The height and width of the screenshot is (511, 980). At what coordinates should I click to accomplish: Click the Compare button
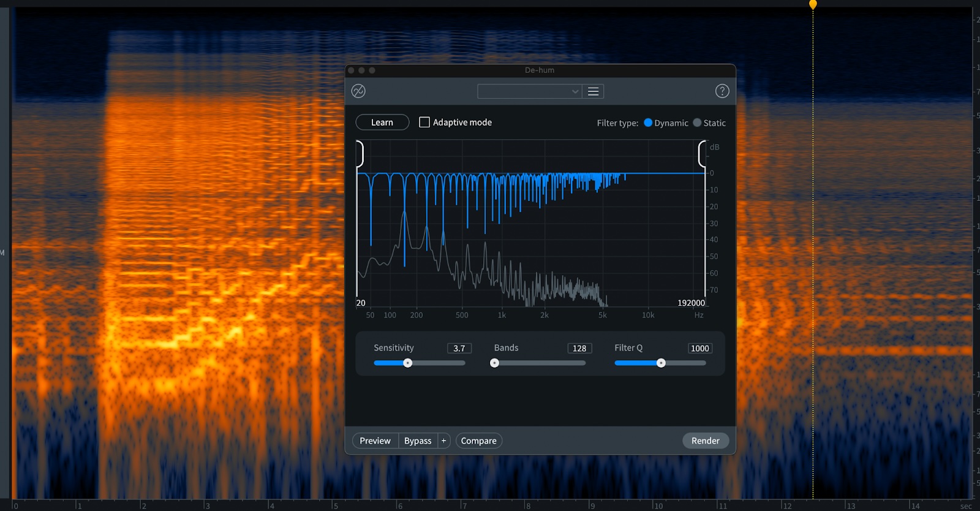(x=479, y=441)
